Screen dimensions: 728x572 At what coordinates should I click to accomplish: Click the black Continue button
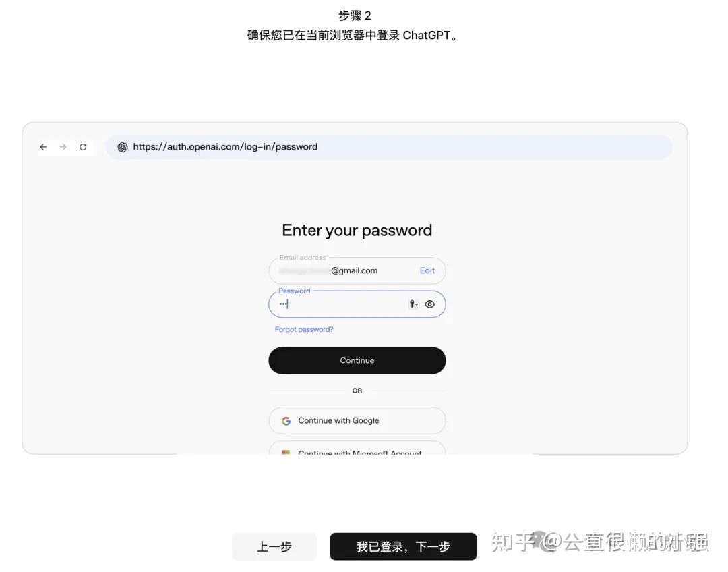click(357, 361)
